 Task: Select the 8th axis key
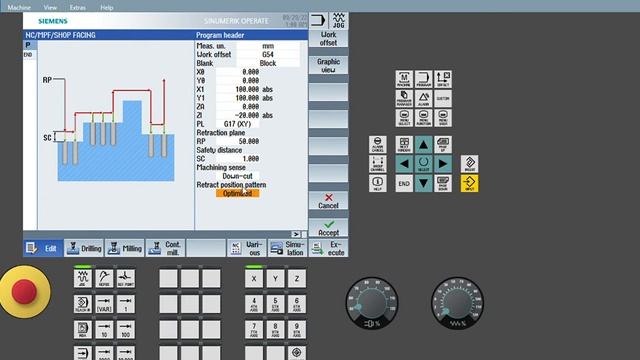pyautogui.click(x=276, y=329)
